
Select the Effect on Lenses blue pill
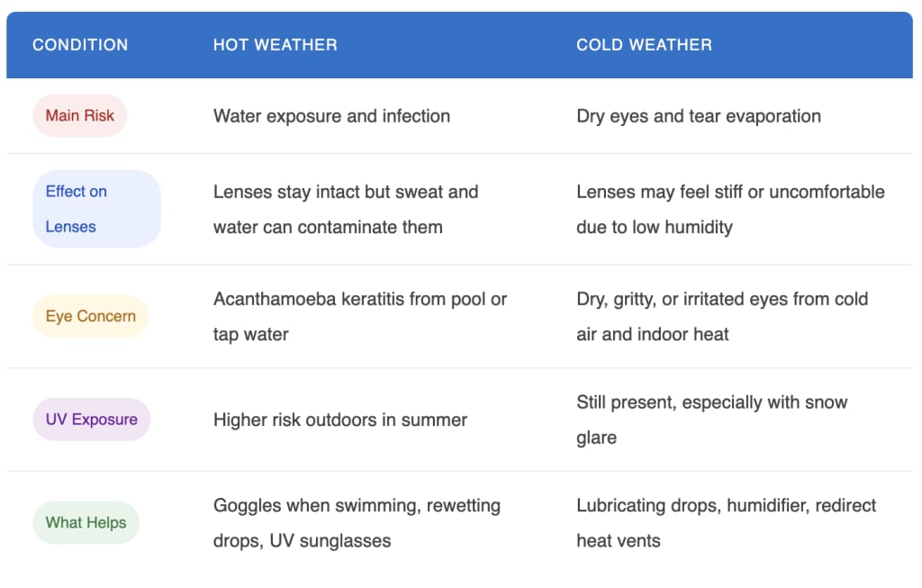(97, 209)
